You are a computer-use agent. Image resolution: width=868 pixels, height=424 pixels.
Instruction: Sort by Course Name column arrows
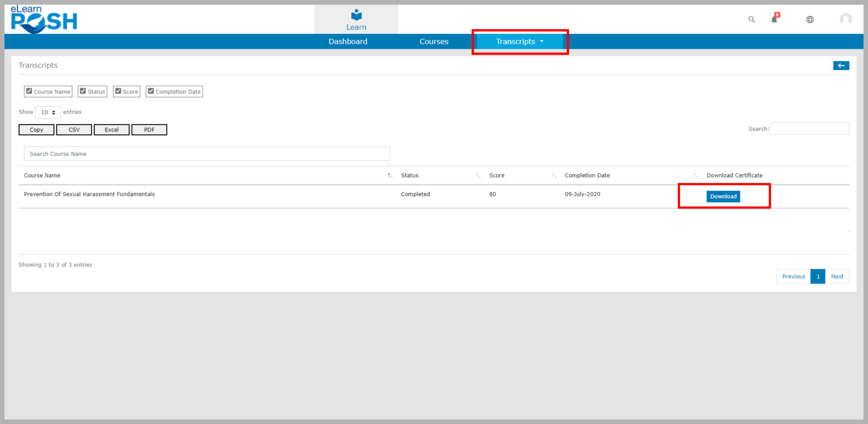[390, 176]
